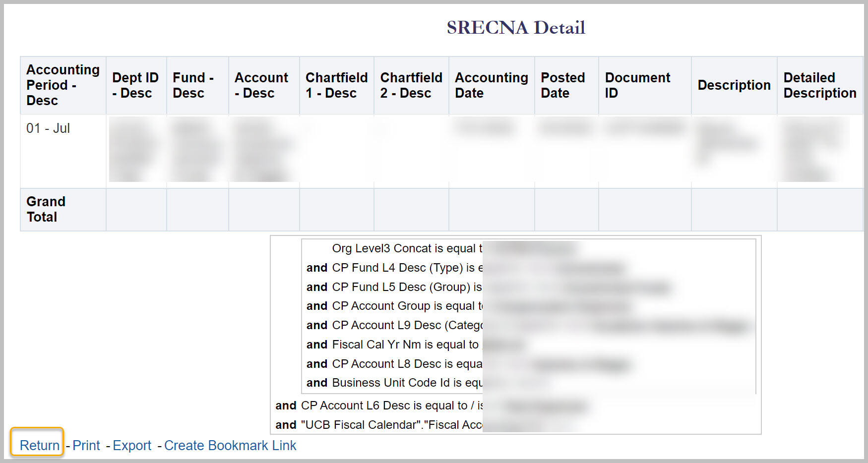Screen dimensions: 868x463
Task: Click the Chartfield 2 - Desc header
Action: (x=411, y=85)
